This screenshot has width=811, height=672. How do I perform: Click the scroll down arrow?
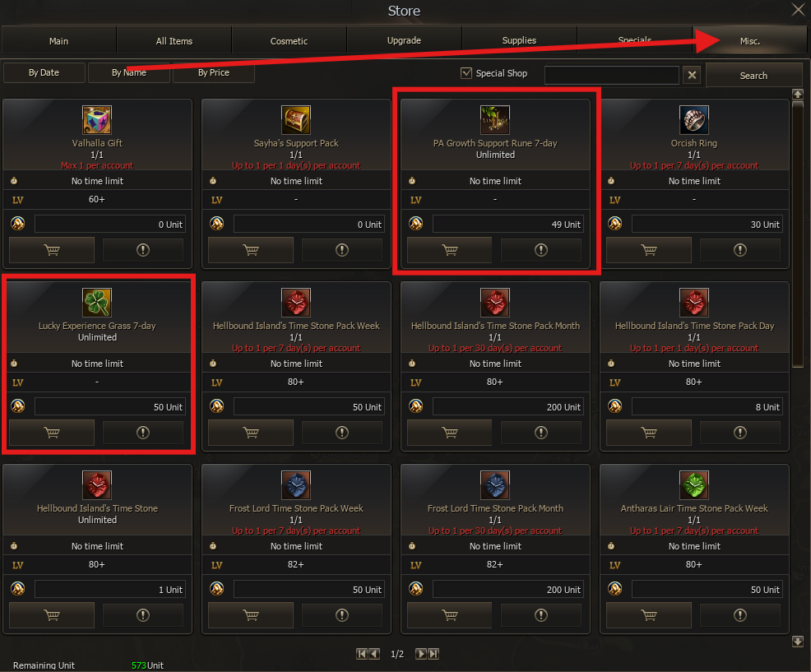point(798,642)
